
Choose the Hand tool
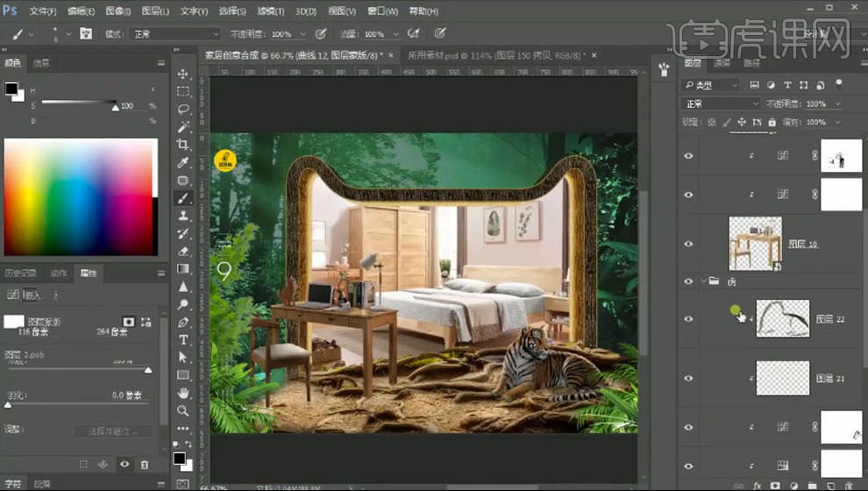(x=183, y=393)
